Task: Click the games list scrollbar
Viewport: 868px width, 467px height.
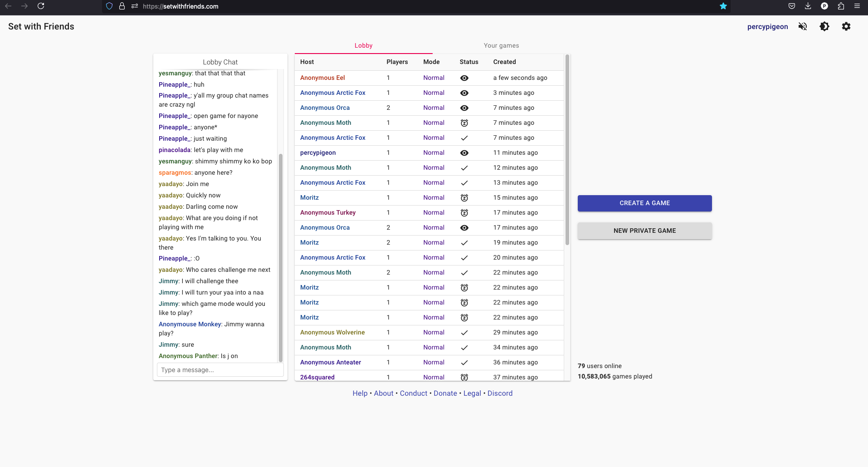Action: point(567,150)
